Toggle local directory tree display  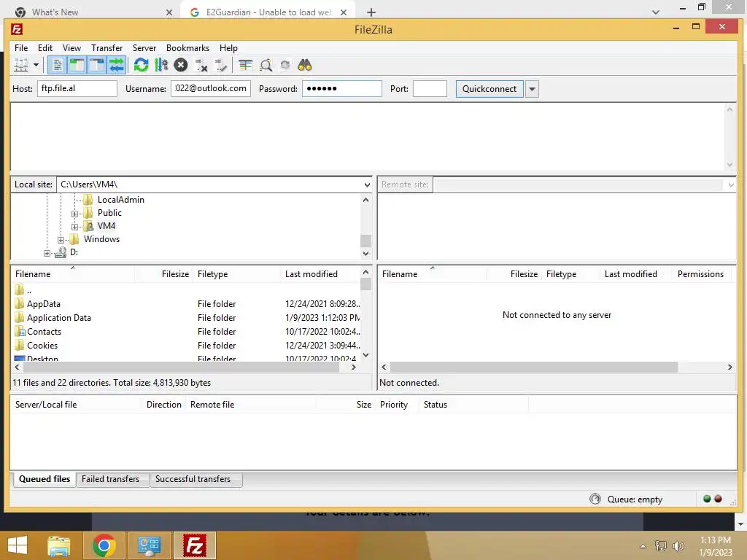tap(77, 65)
